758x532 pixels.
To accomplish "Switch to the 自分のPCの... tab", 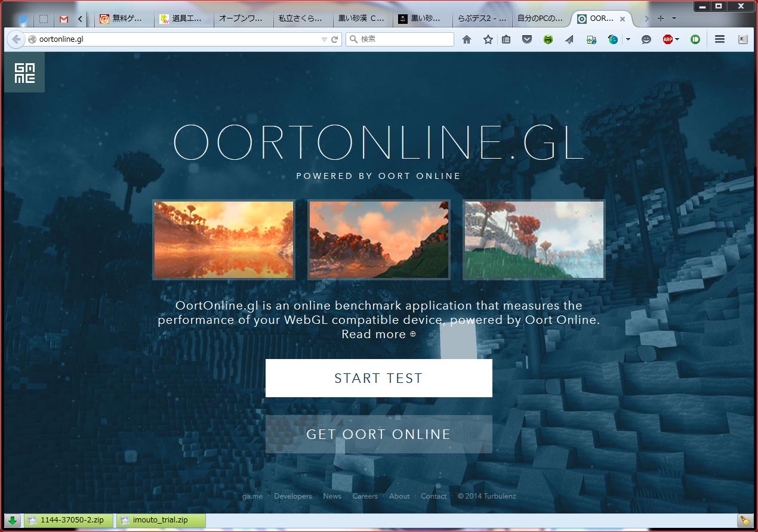I will pos(542,19).
